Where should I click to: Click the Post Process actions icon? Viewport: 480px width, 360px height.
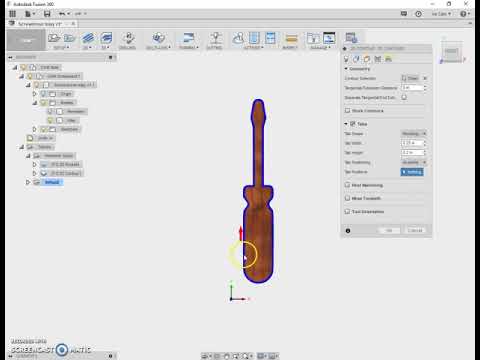(254, 38)
